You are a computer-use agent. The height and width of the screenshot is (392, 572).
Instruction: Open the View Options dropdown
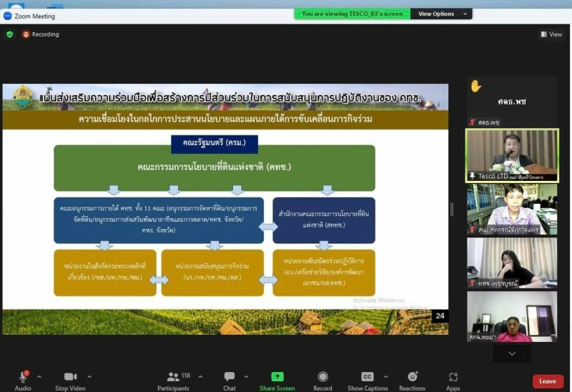[440, 14]
